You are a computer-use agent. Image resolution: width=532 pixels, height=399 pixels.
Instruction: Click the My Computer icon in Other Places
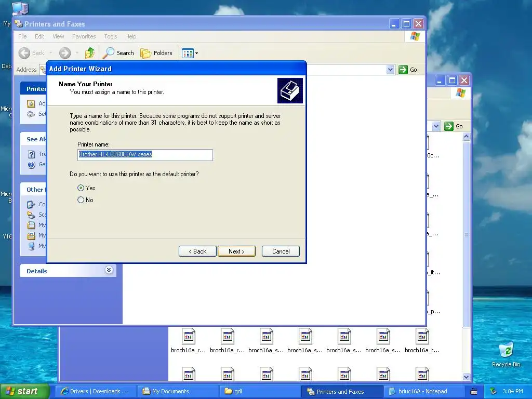click(31, 246)
